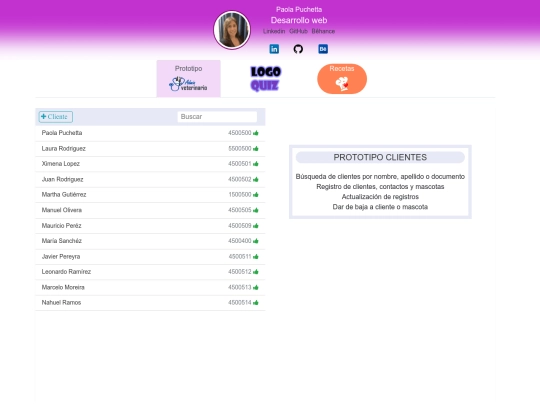This screenshot has width=540, height=405.
Task: Click the PROTOTIPO CLIENTES heading
Action: click(380, 157)
